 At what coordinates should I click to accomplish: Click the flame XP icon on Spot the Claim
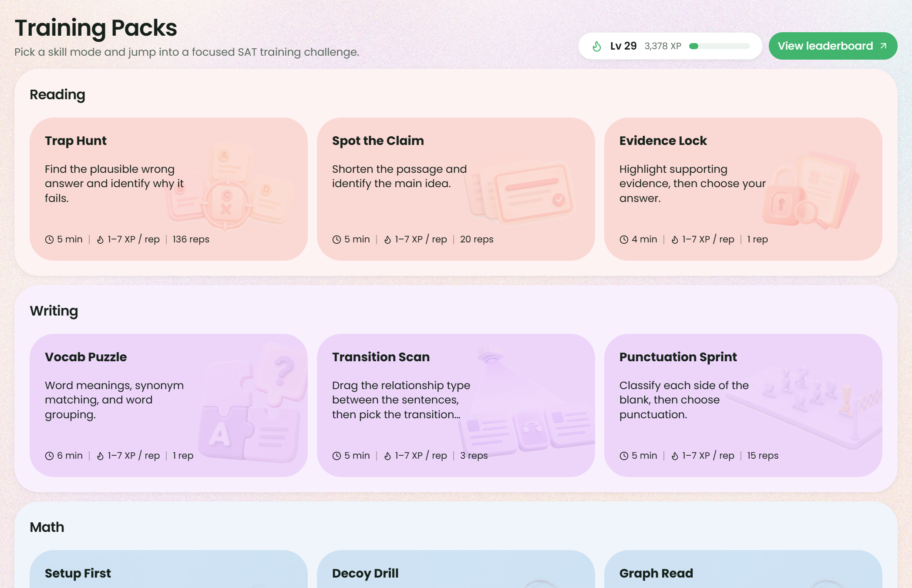tap(387, 239)
